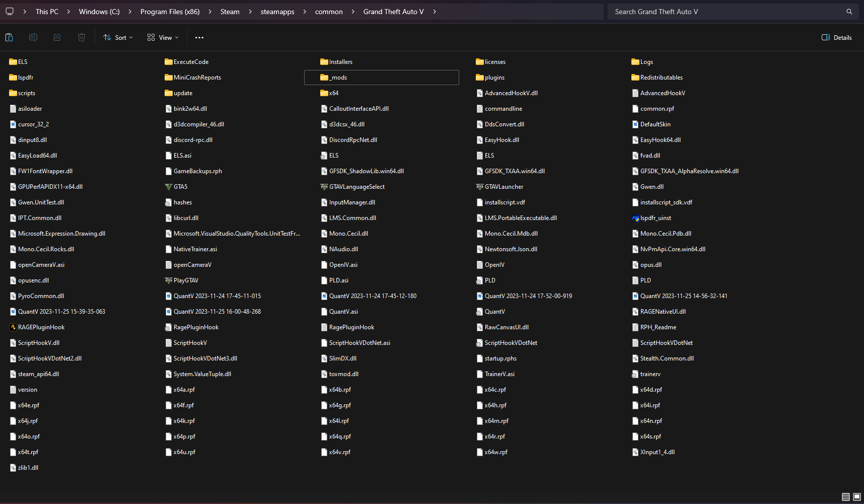Screen dimensions: 864x504
Task: Select the GTA5 executable icon
Action: pyautogui.click(x=169, y=187)
